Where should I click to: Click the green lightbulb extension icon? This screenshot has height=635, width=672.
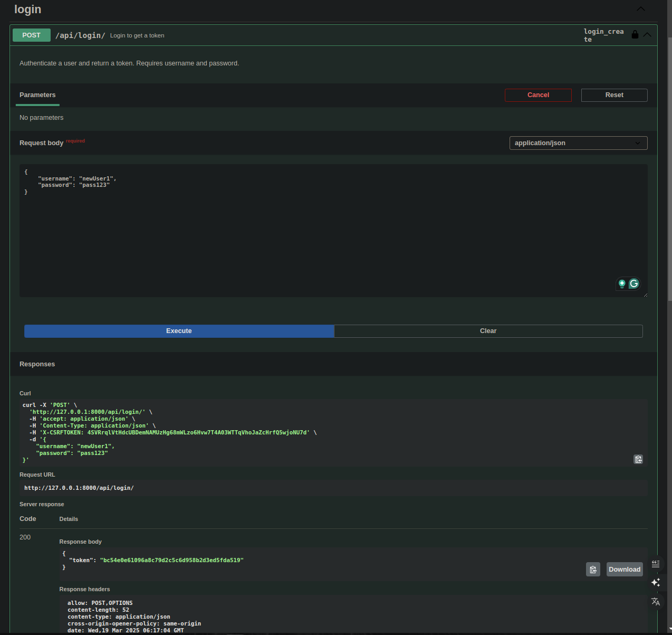click(x=622, y=283)
